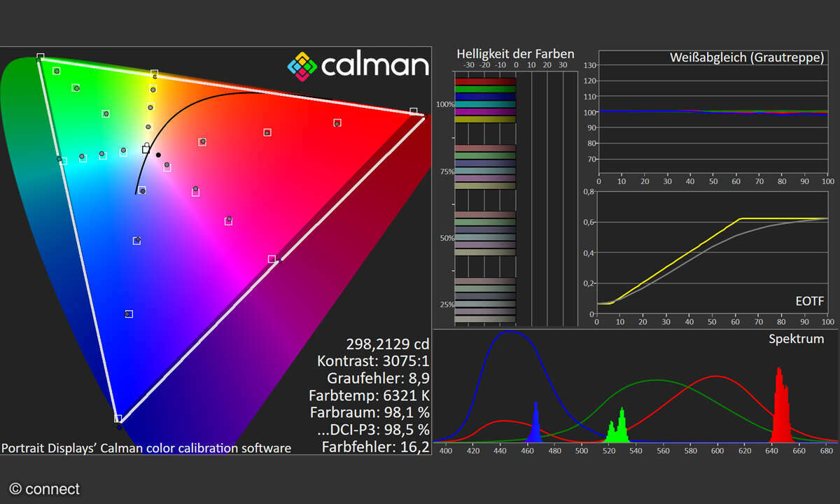Select the 'Helligkeit der Farben' chart title
Screen dimensions: 840x504
tap(515, 54)
